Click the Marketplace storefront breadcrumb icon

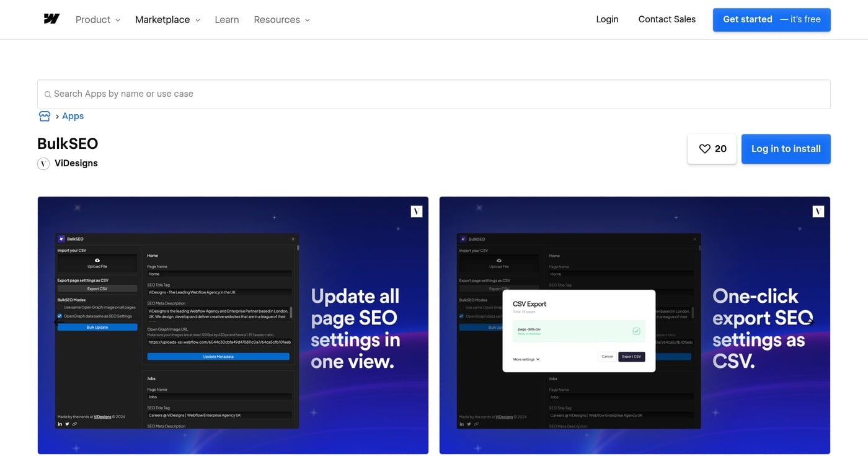(x=45, y=116)
